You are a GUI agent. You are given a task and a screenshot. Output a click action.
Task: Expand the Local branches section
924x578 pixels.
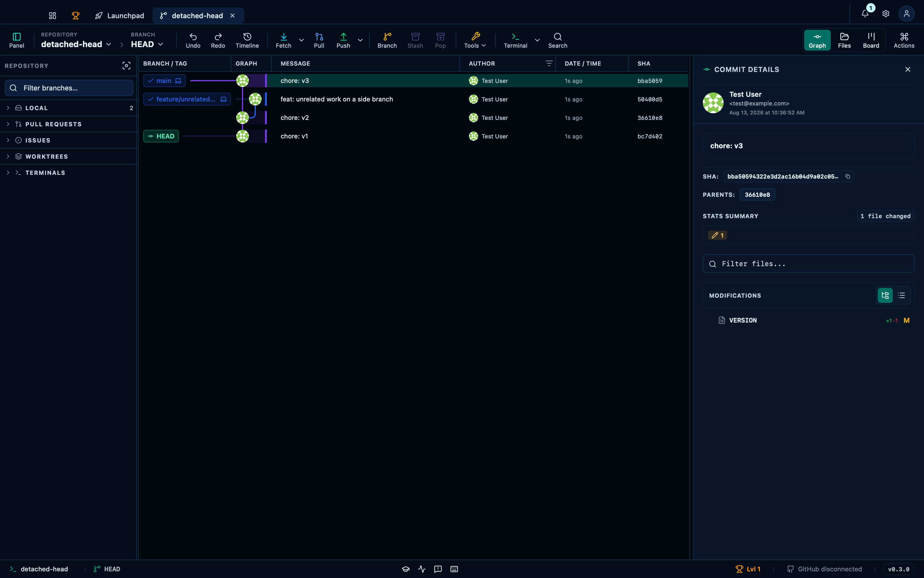click(69, 108)
